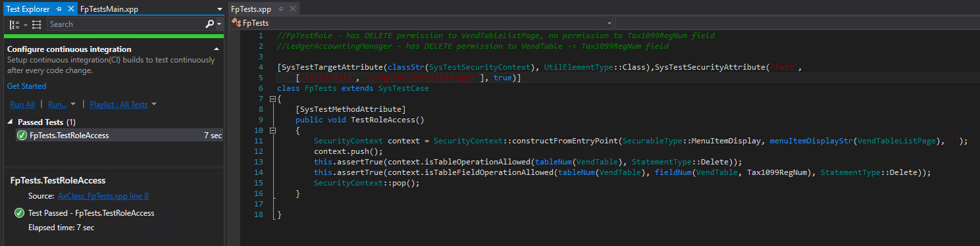The height and width of the screenshot is (246, 980).
Task: Close the Test Explorer tab
Action: point(70,9)
